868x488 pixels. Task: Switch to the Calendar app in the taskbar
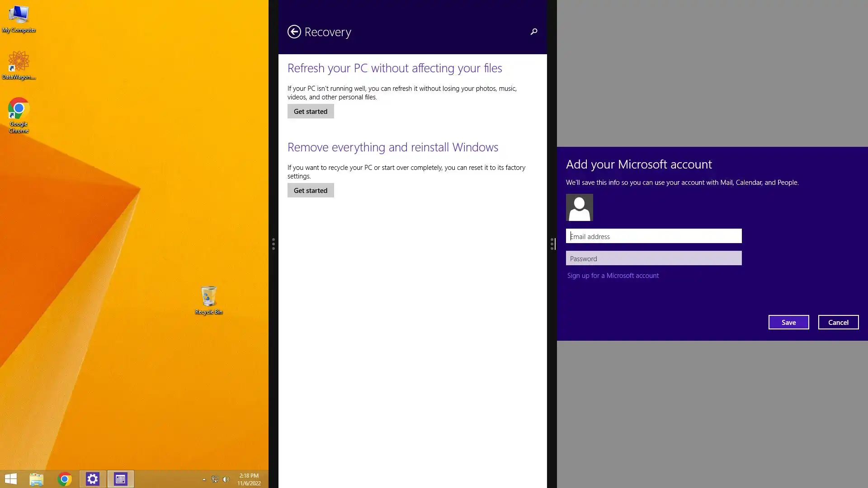(x=120, y=479)
